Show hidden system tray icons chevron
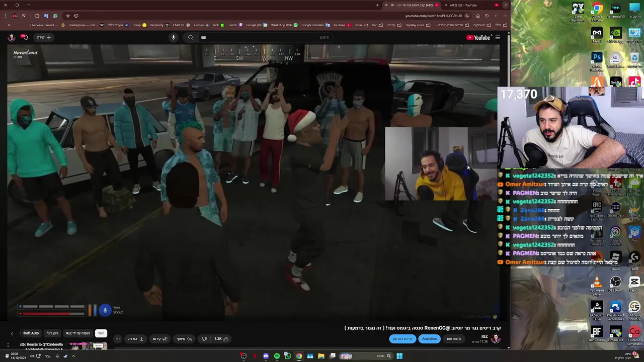The height and width of the screenshot is (362, 644). tap(73, 356)
